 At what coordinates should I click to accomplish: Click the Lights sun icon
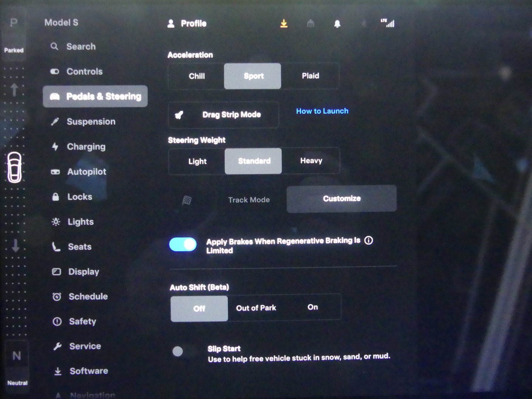tap(56, 222)
